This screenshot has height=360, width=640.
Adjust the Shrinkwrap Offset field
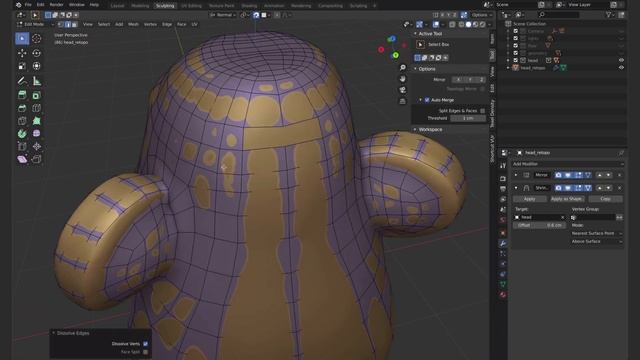(x=539, y=225)
